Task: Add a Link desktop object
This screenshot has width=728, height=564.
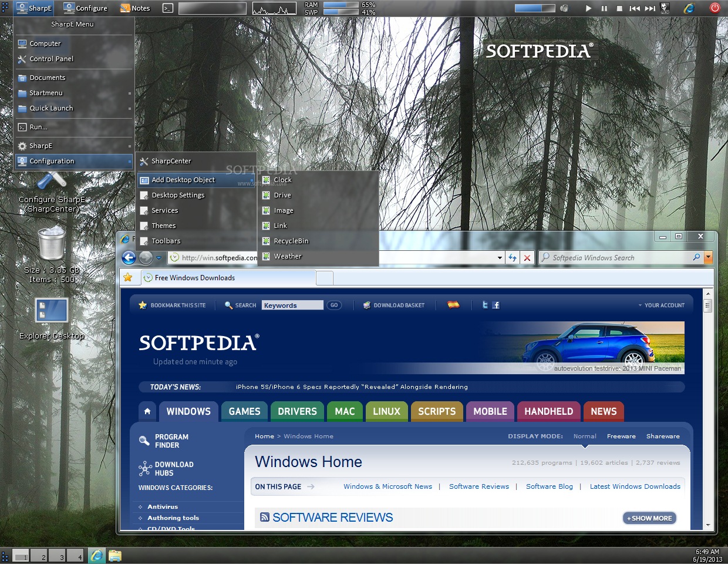Action: point(318,226)
